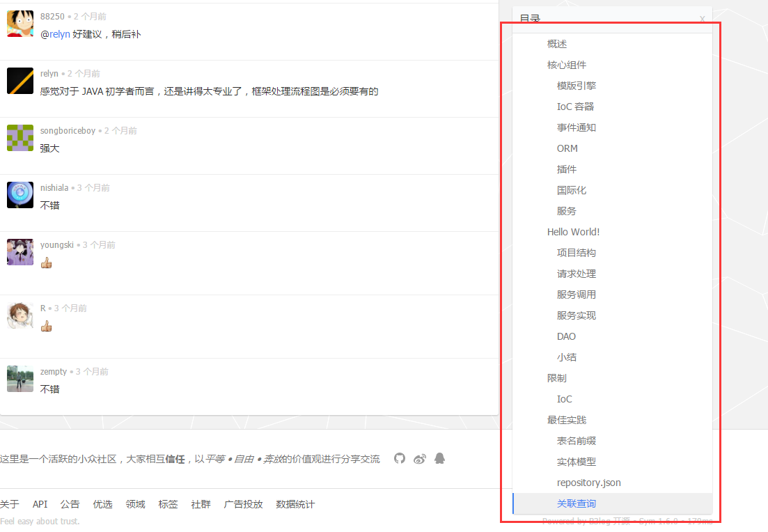Jump to the 事件通知 section
768x532 pixels.
click(x=577, y=128)
